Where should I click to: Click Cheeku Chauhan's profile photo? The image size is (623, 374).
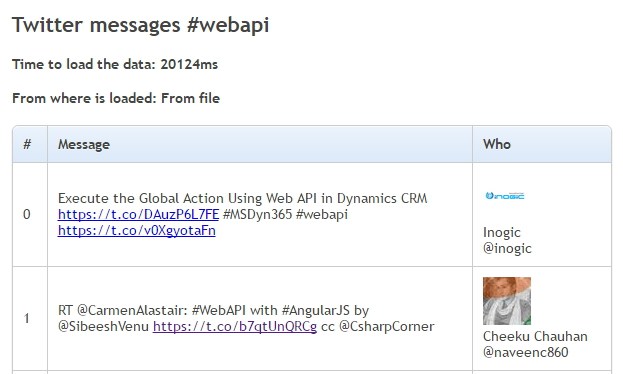coord(507,301)
